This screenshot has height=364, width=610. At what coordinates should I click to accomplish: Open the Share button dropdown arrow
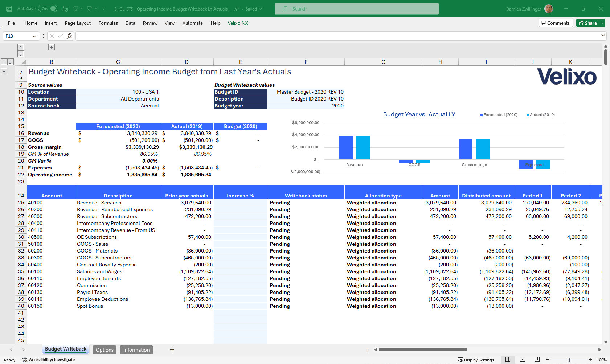tap(602, 23)
